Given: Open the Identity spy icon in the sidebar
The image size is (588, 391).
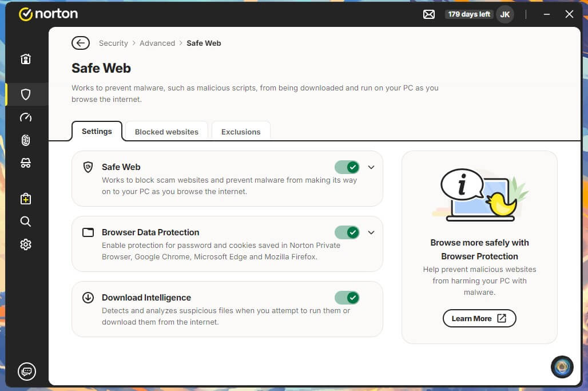Looking at the screenshot, I should click(x=26, y=163).
